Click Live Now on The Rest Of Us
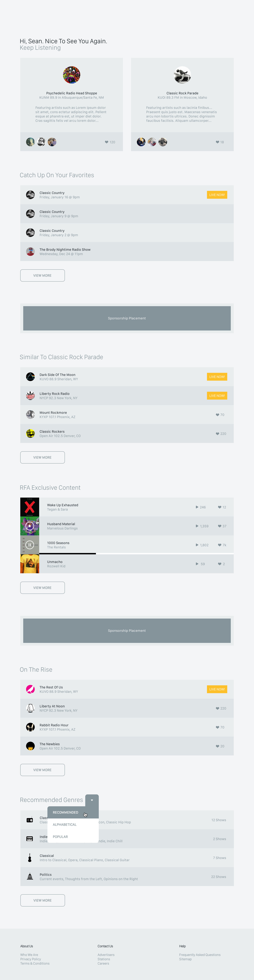 [x=217, y=689]
